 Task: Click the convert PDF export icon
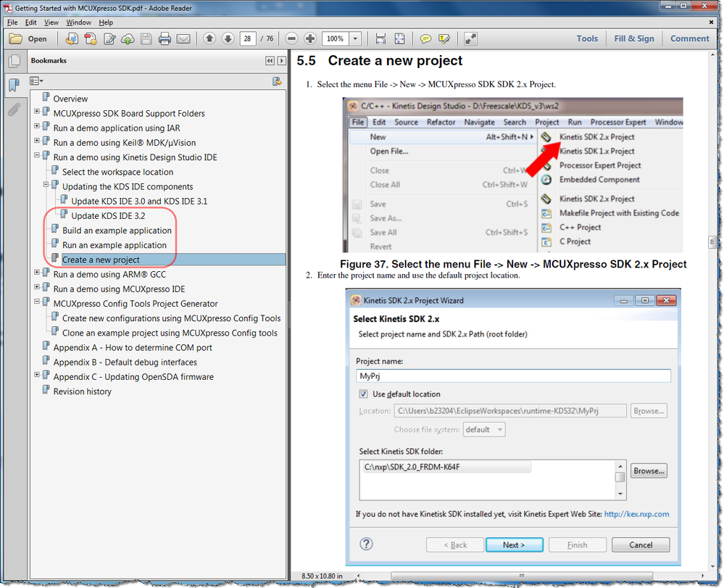pos(72,39)
